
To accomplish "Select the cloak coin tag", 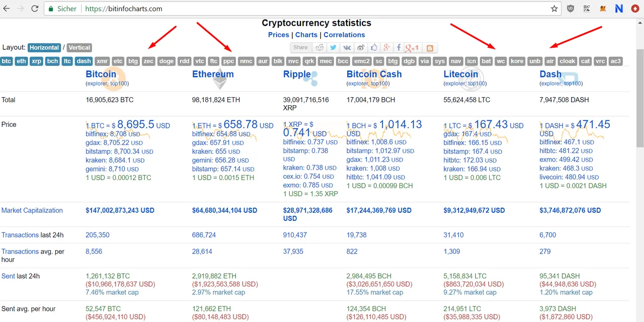I will coord(568,61).
